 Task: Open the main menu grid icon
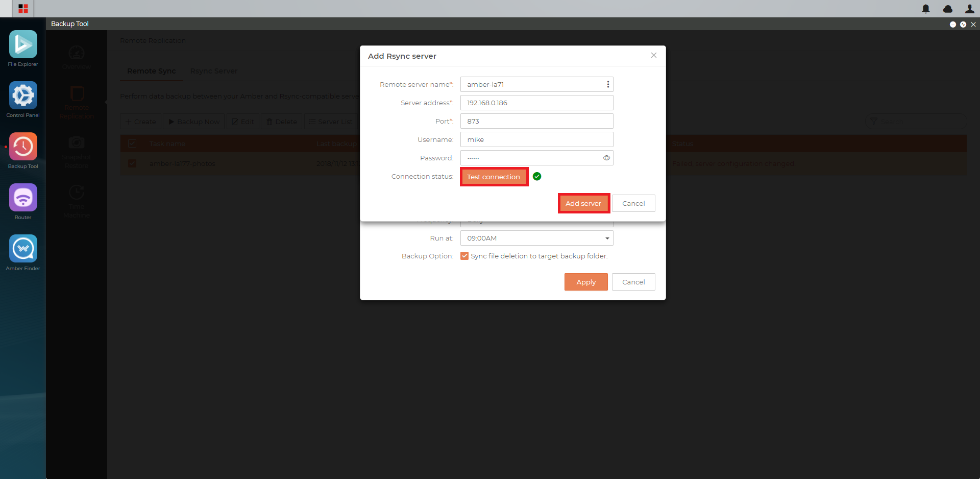[23, 9]
